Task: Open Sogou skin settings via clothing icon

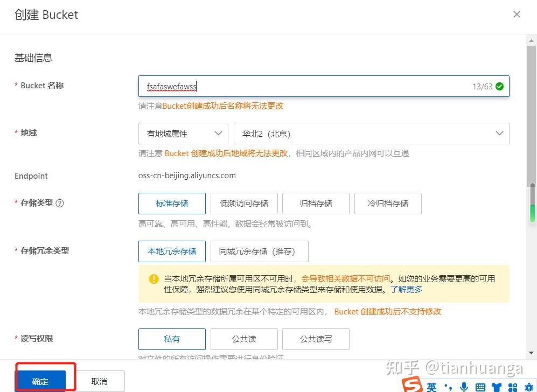Action: (x=496, y=386)
